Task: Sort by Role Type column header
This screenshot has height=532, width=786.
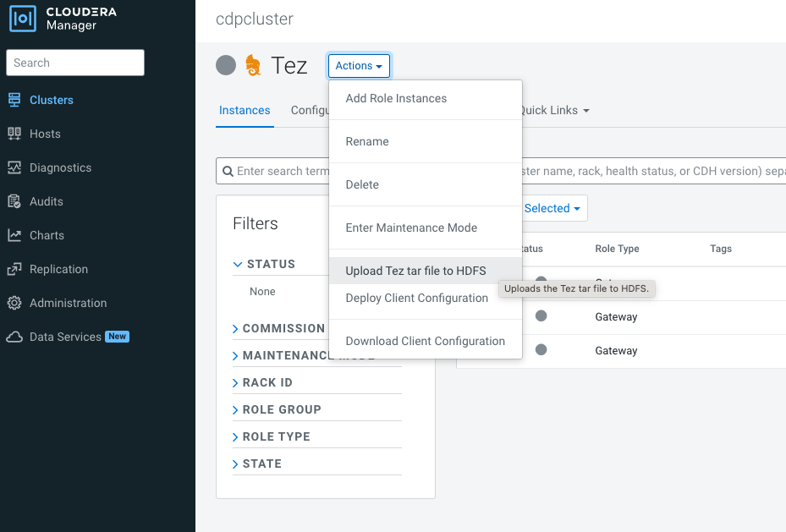Action: pyautogui.click(x=617, y=249)
